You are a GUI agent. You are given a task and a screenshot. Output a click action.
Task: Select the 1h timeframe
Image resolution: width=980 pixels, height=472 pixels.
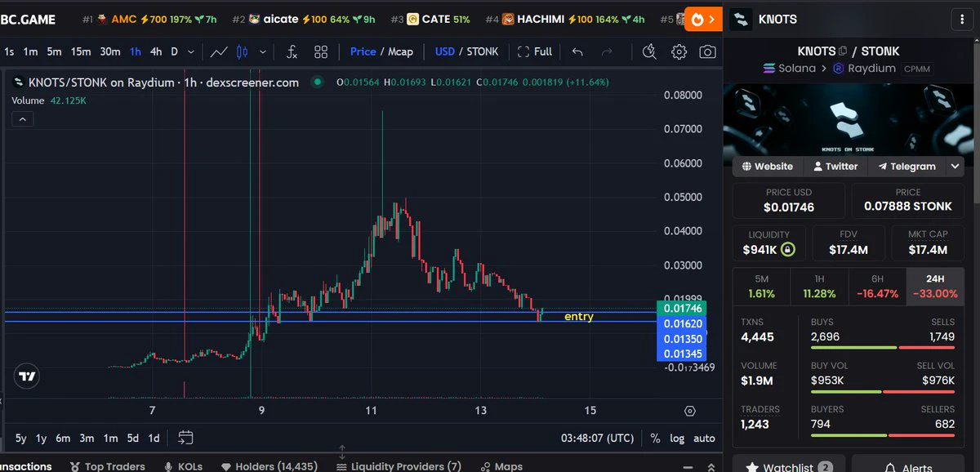click(136, 51)
